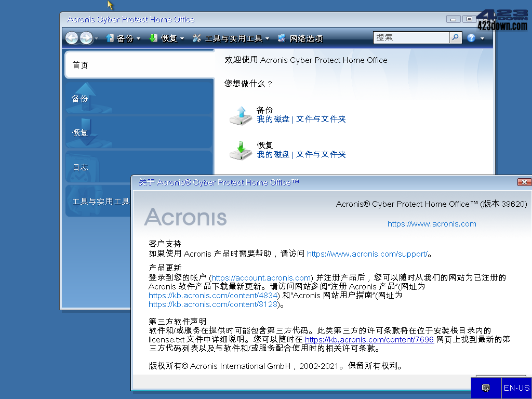Click the 工具与实用工具 wrench icon
This screenshot has height=399, width=532.
196,37
